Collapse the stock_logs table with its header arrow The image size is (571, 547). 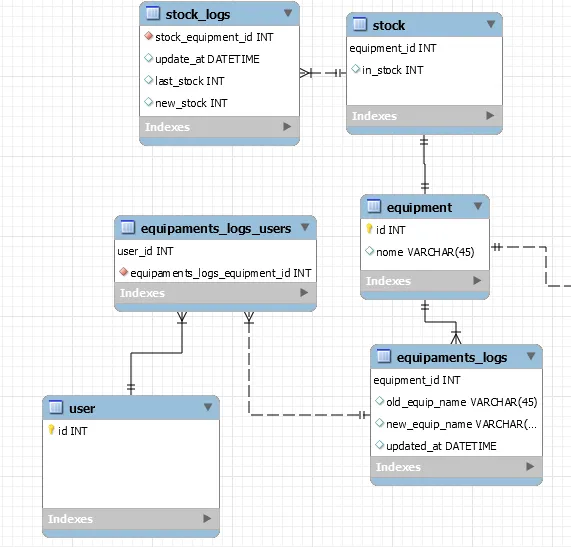288,13
